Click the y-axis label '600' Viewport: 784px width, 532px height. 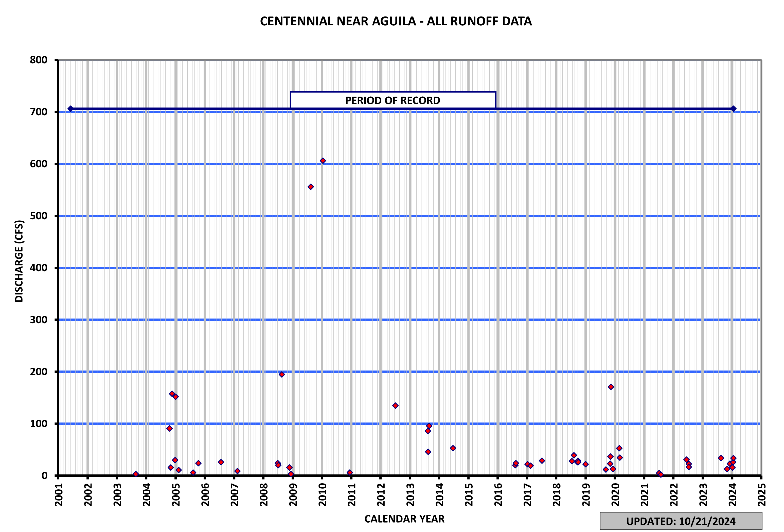point(39,164)
